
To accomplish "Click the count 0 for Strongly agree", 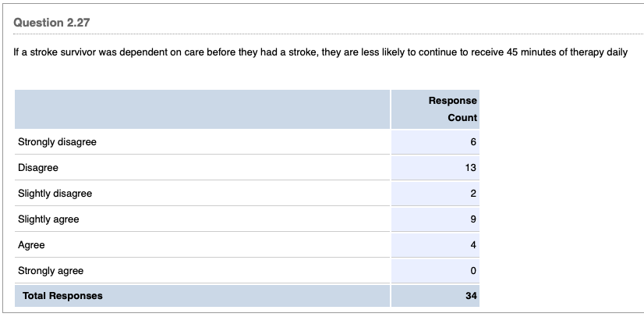I will click(x=473, y=271).
